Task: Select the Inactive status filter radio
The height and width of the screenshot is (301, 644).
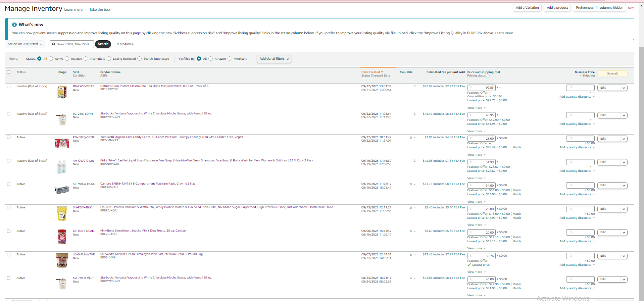Action: point(67,59)
